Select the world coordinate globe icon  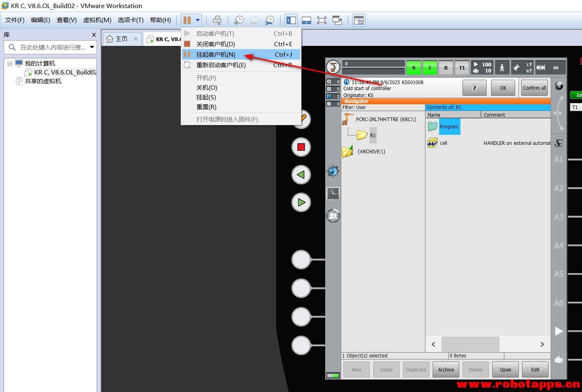tap(559, 86)
